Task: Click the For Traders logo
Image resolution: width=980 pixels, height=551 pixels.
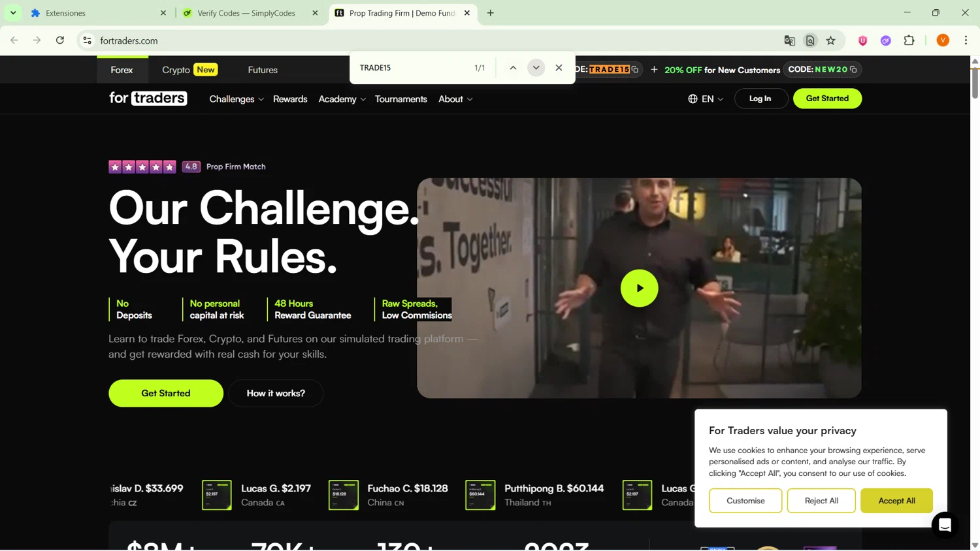Action: [x=148, y=99]
